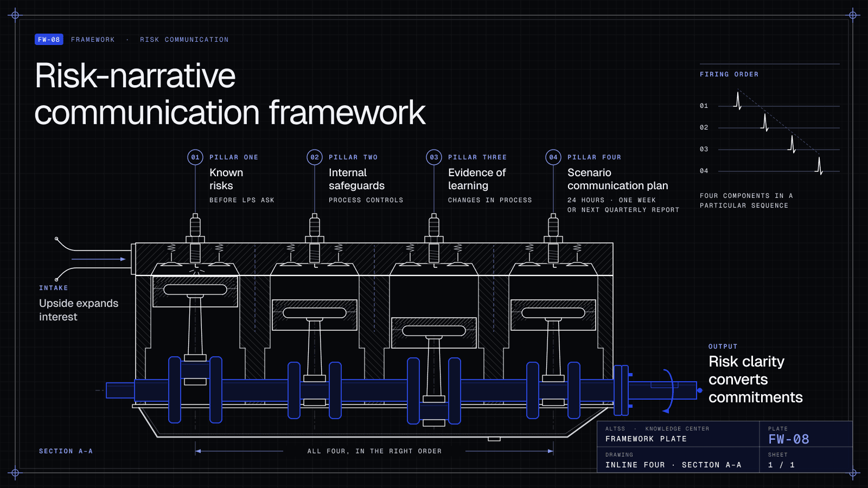Click the 'FRAMEWORK' breadcrumb text
Viewport: 868px width, 488px height.
pos(93,40)
